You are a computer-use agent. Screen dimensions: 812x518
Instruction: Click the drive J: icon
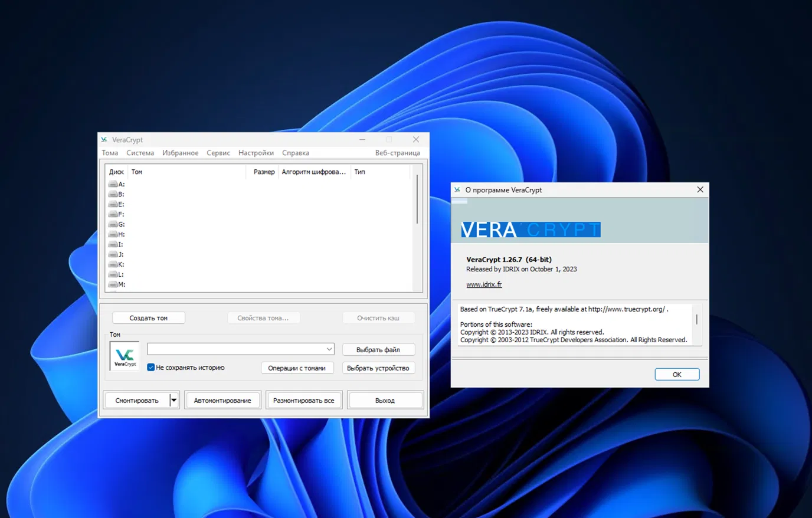point(113,255)
